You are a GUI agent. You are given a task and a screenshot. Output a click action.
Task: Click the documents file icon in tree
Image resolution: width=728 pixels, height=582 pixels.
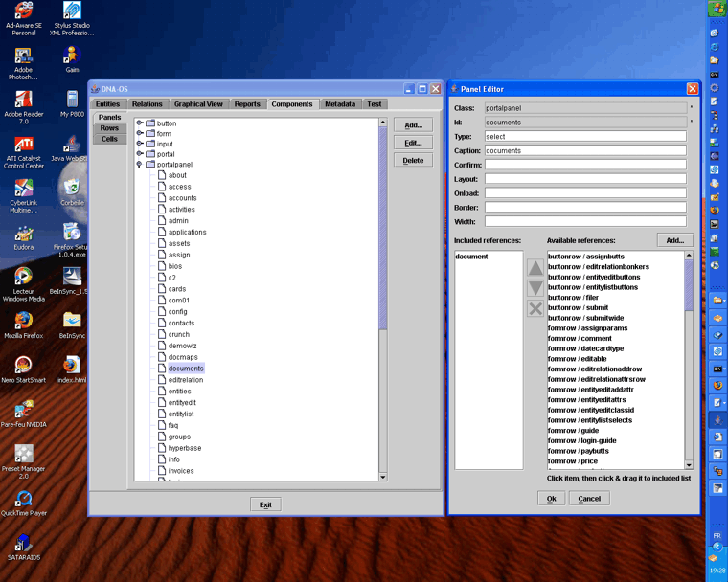coord(162,368)
